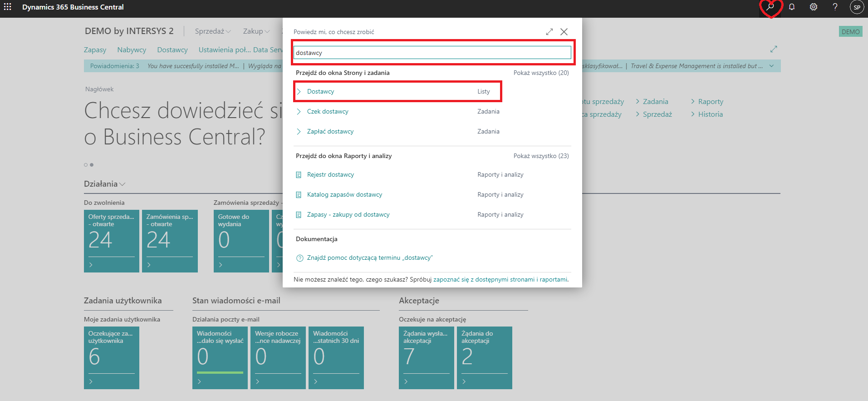Open the Katalog zapasów dostawcy report

pos(344,194)
